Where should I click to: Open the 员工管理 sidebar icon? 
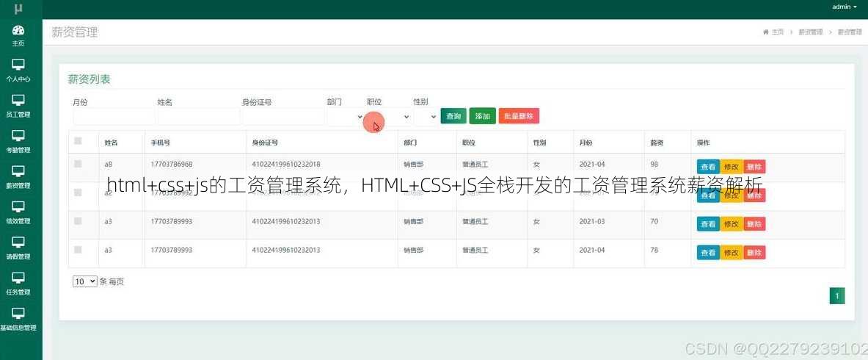point(18,101)
